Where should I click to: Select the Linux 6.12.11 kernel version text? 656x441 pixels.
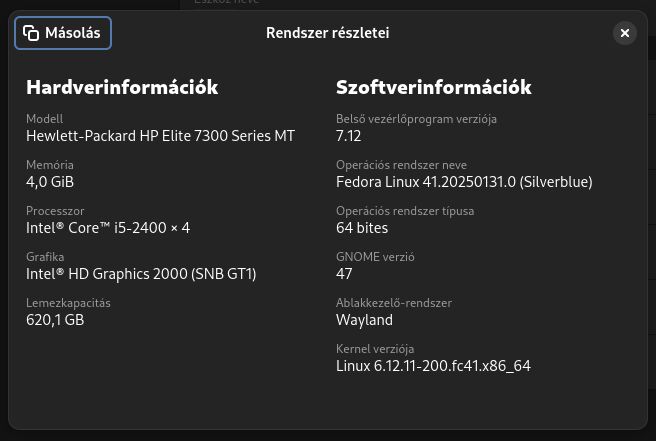point(433,366)
